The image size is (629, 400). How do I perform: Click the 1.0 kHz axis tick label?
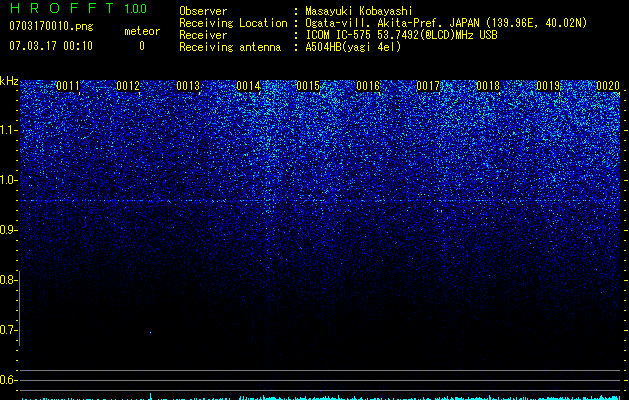point(8,180)
